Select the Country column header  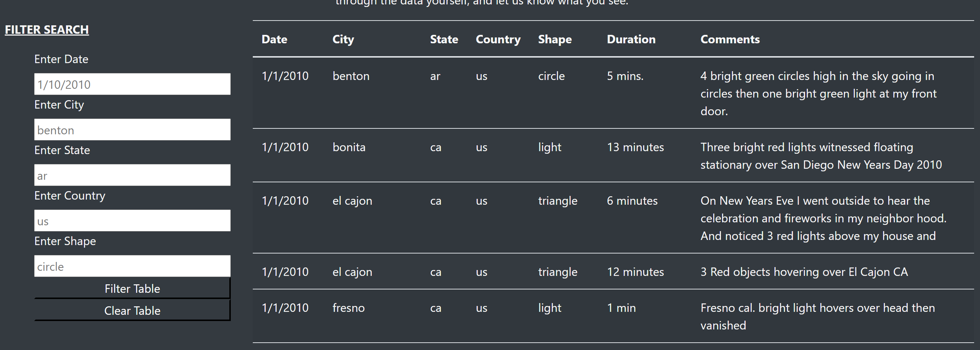coord(498,39)
